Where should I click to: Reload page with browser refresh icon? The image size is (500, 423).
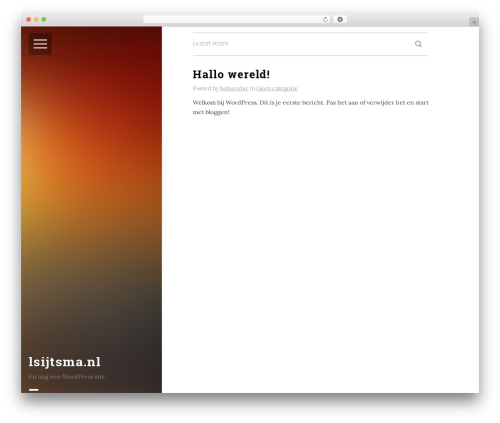[325, 19]
